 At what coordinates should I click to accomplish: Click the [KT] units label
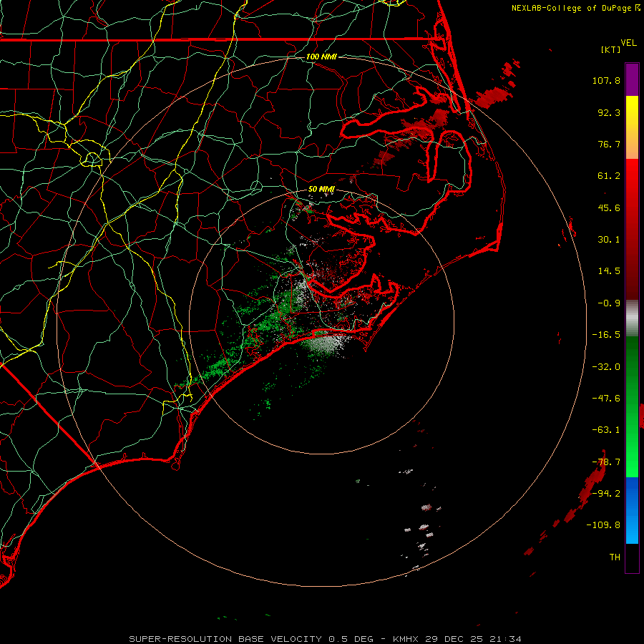[x=611, y=49]
